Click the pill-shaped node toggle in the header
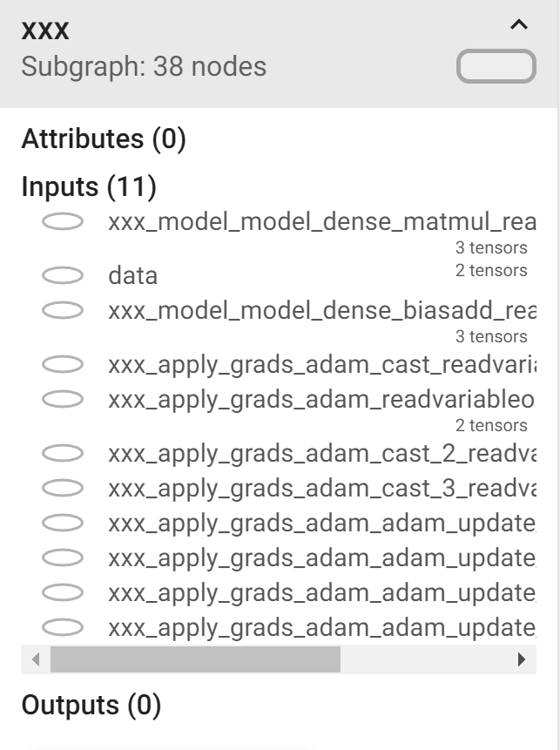Viewport: 560px width, 750px height. click(x=496, y=65)
